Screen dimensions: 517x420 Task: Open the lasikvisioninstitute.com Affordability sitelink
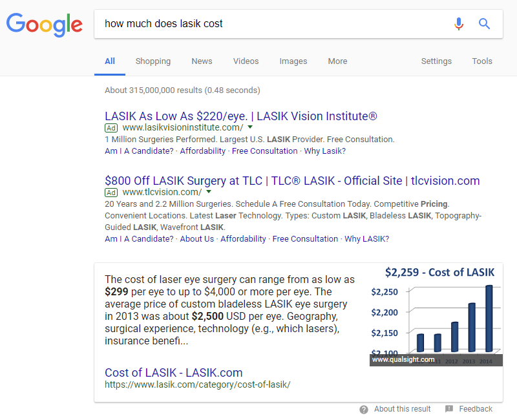(203, 151)
